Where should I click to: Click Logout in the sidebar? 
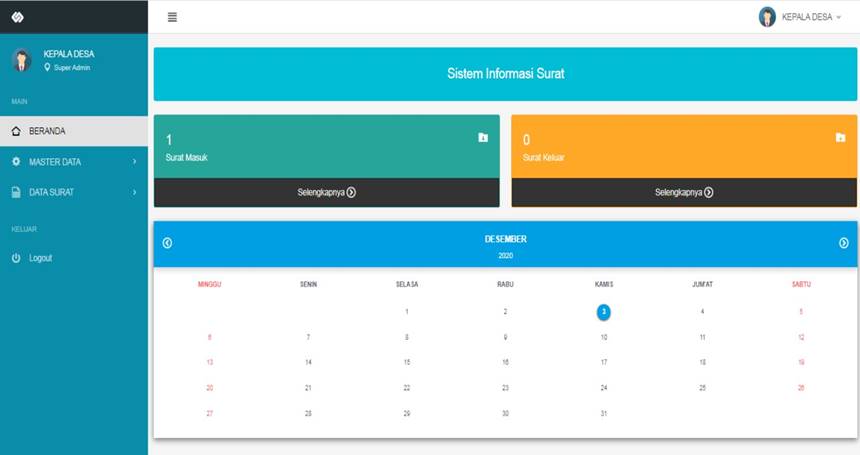[40, 258]
